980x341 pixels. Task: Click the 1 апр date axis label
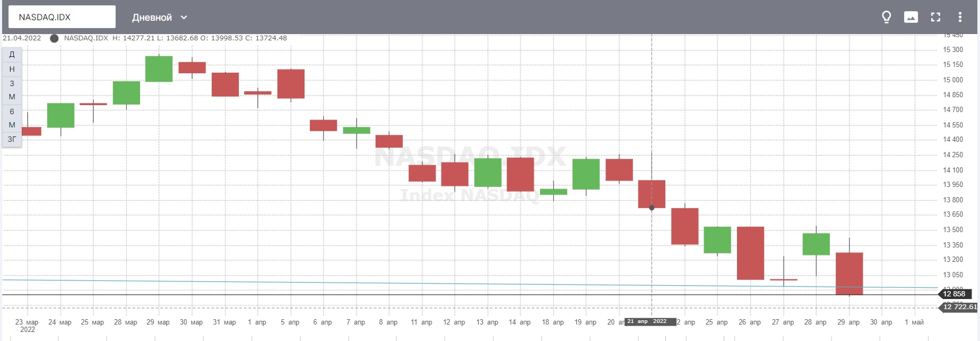pyautogui.click(x=257, y=322)
